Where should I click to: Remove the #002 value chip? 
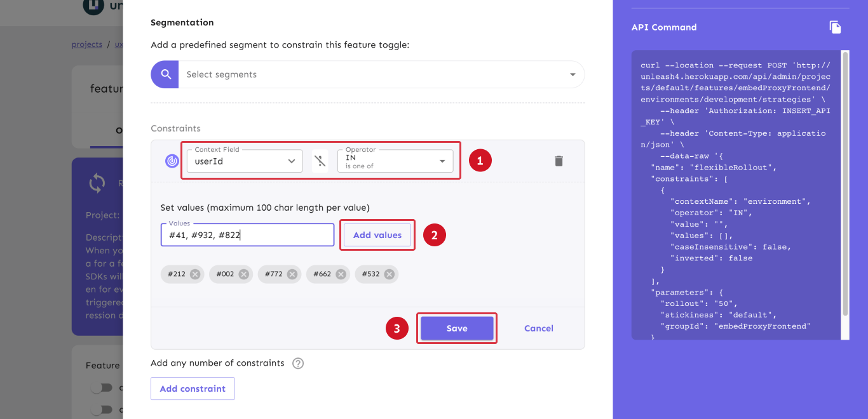point(243,274)
